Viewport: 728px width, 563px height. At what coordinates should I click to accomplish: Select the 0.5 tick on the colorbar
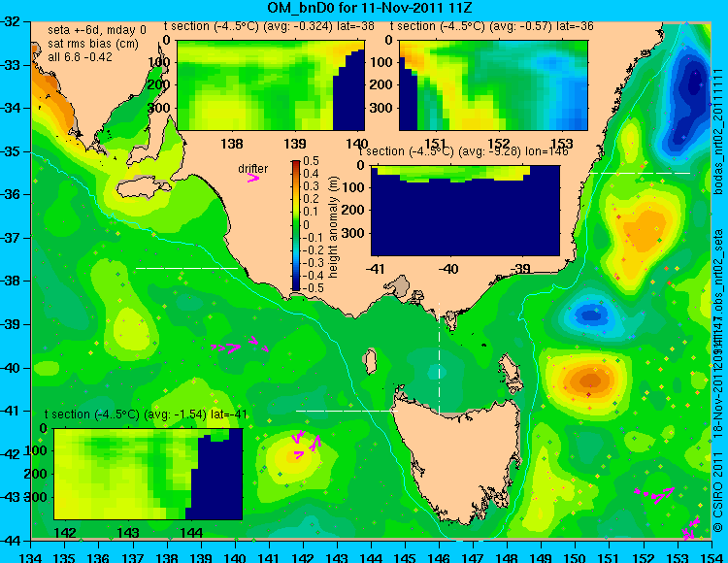coord(311,161)
